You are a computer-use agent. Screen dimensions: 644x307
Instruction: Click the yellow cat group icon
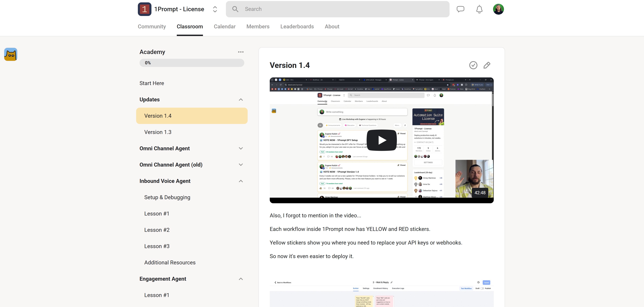click(x=11, y=54)
